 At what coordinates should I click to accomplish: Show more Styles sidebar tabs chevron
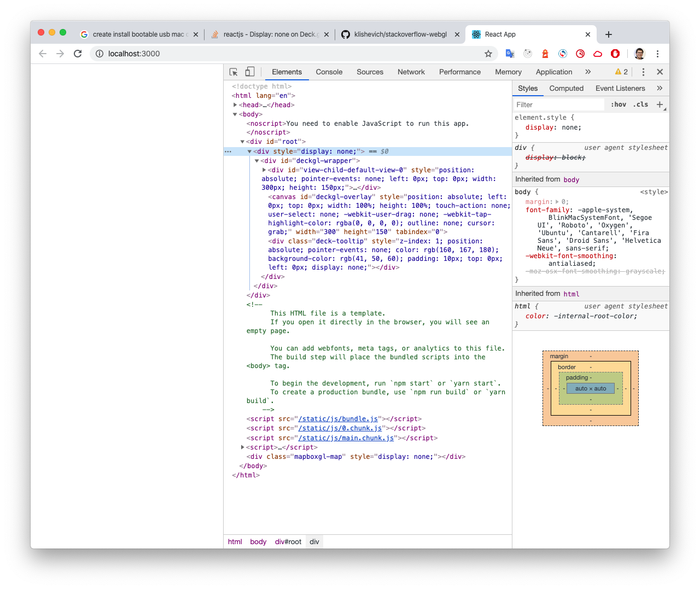pos(660,88)
